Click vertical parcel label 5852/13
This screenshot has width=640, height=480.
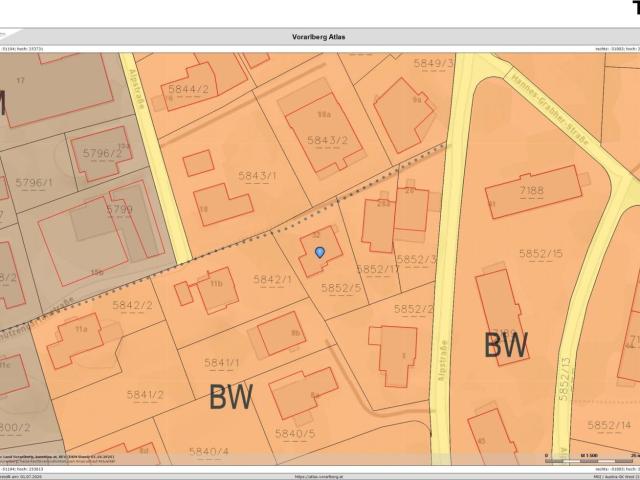[x=565, y=379]
